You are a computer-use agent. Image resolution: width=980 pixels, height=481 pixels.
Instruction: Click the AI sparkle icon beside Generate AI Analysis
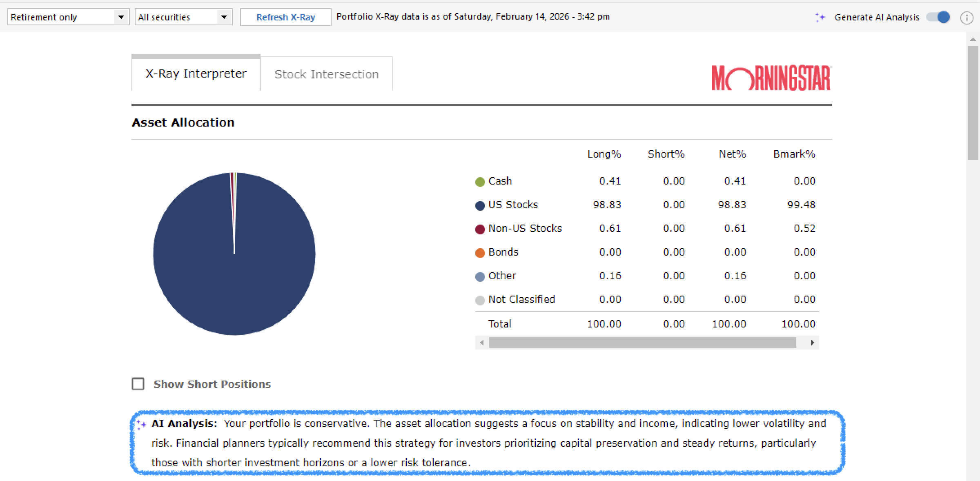[x=820, y=17]
